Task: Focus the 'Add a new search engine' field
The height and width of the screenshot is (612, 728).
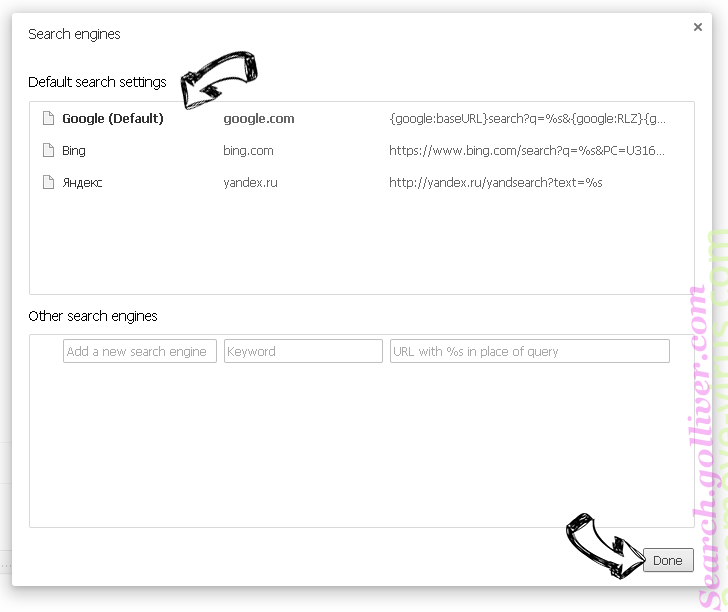Action: coord(140,351)
